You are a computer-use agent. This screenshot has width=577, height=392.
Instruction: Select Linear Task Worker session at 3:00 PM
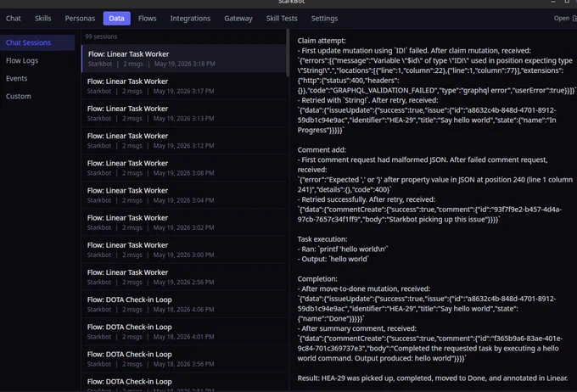pyautogui.click(x=183, y=249)
